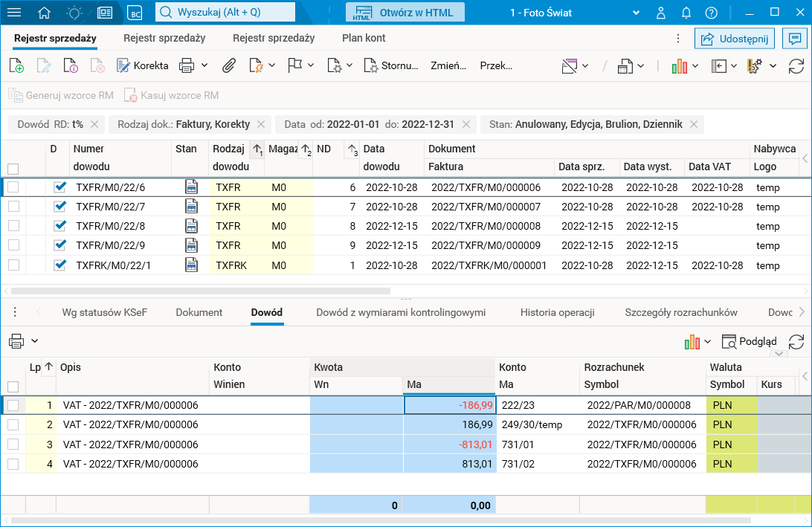Click the printer icon in lower panel

tap(16, 341)
